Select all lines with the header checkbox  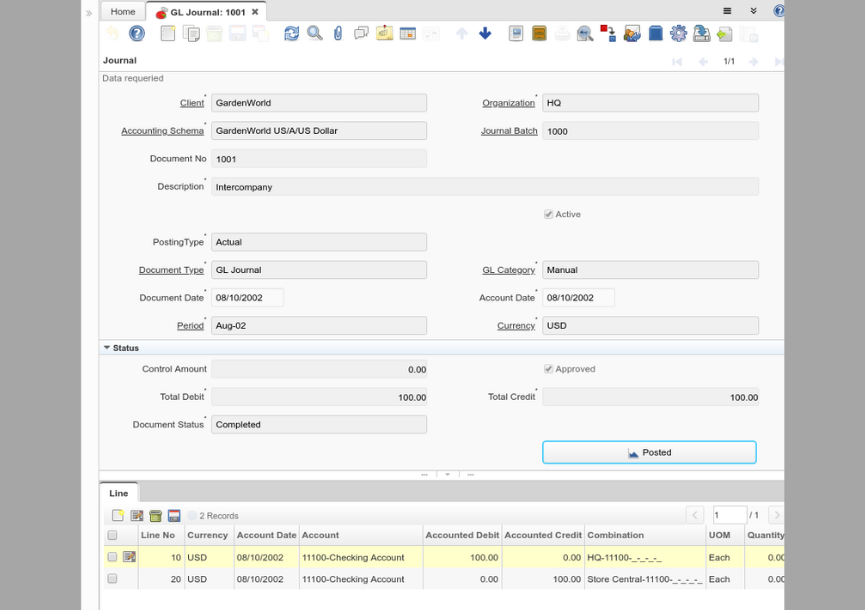click(113, 535)
